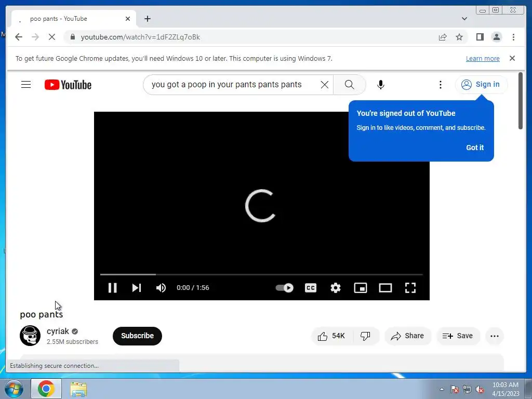
Task: Open Action Center flag tray icon
Action: pos(454,389)
